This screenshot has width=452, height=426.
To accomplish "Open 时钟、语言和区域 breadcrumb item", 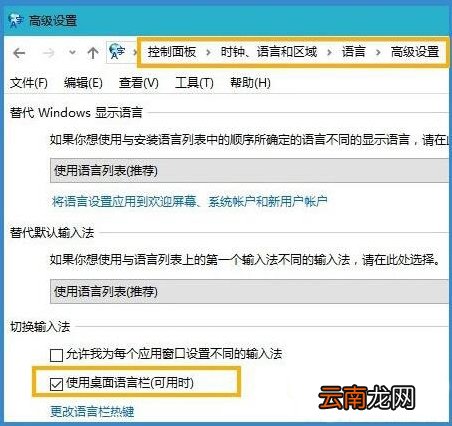I will click(x=269, y=52).
